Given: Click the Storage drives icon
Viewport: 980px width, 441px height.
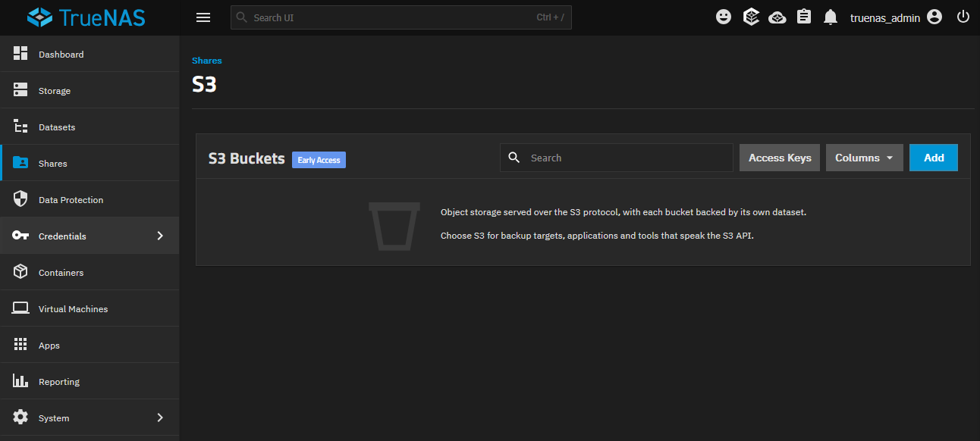Looking at the screenshot, I should (20, 90).
